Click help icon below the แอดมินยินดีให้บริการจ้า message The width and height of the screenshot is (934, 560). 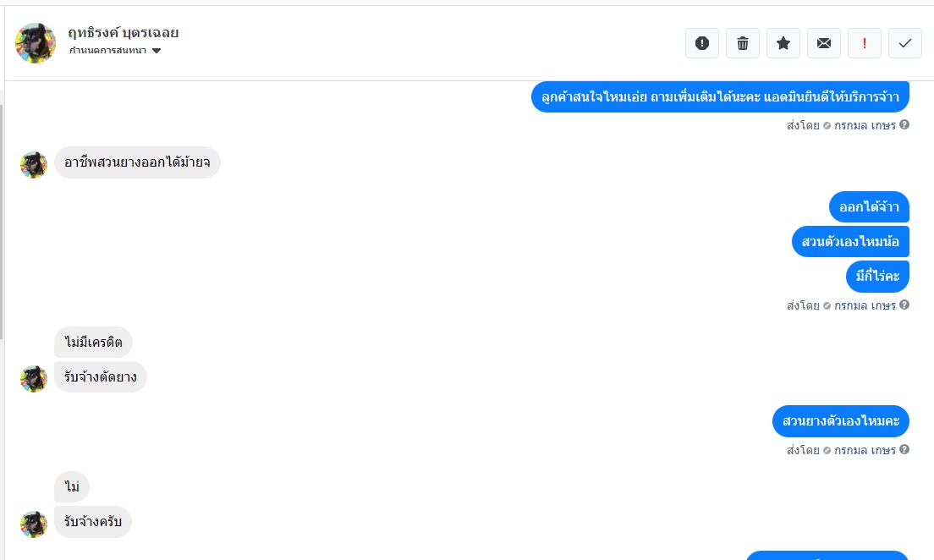click(x=904, y=125)
